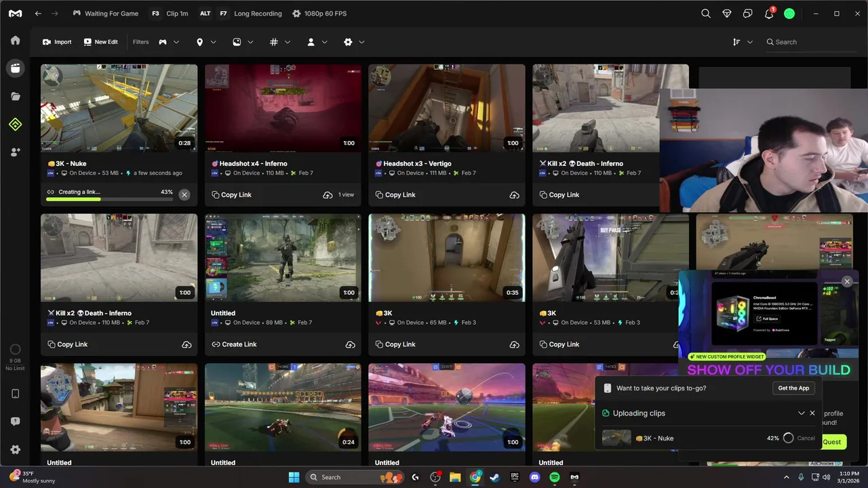Click the Windows taskbar Search box
Image resolution: width=868 pixels, height=488 pixels.
(353, 477)
